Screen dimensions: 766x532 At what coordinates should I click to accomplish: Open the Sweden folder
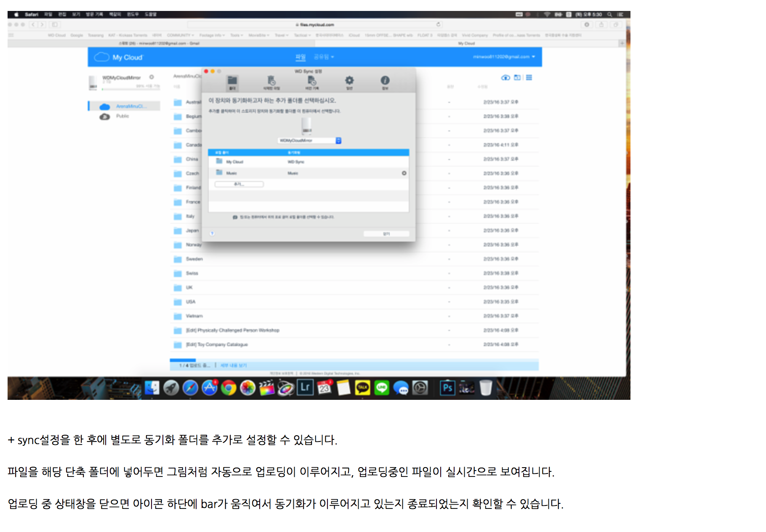[354, 259]
